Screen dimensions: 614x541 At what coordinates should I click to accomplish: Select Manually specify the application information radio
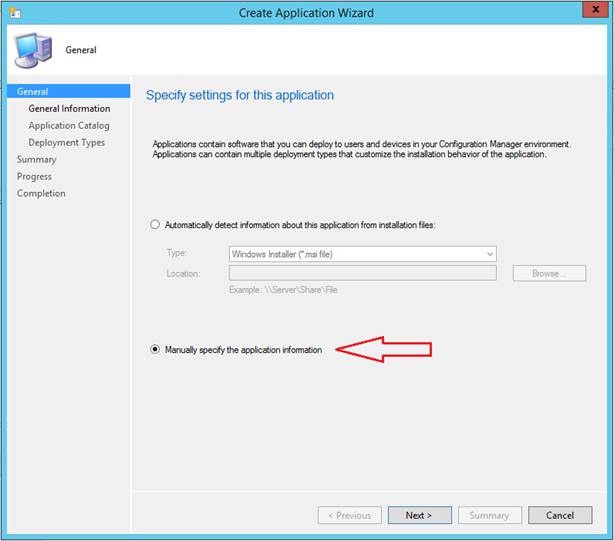click(x=155, y=349)
